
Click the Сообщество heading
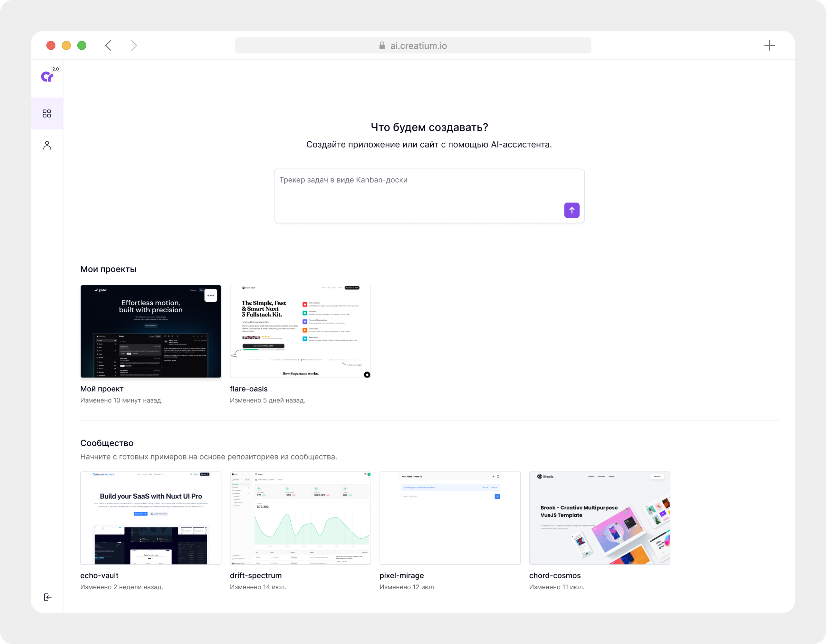coord(107,443)
